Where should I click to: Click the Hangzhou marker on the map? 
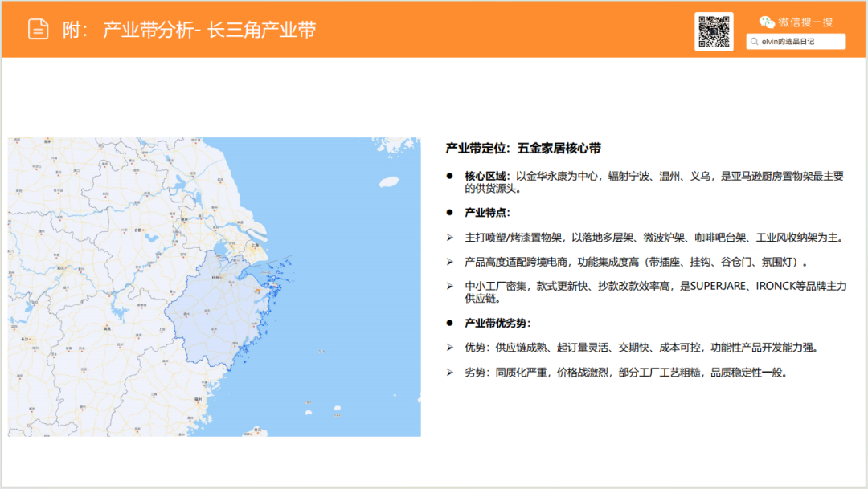point(215,275)
